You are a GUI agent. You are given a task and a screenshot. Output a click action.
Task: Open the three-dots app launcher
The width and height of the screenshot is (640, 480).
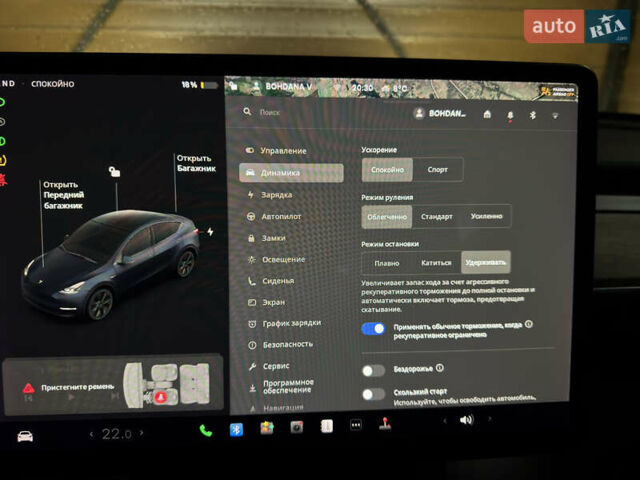(356, 425)
